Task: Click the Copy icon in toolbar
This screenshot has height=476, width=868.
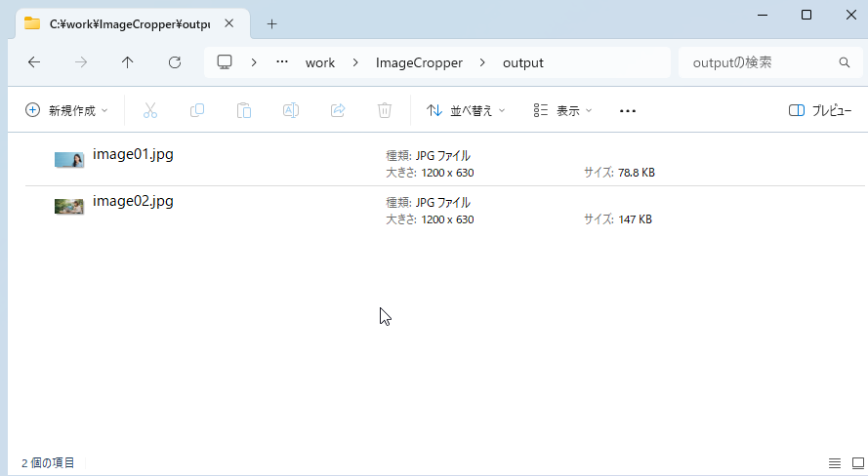Action: coord(197,111)
